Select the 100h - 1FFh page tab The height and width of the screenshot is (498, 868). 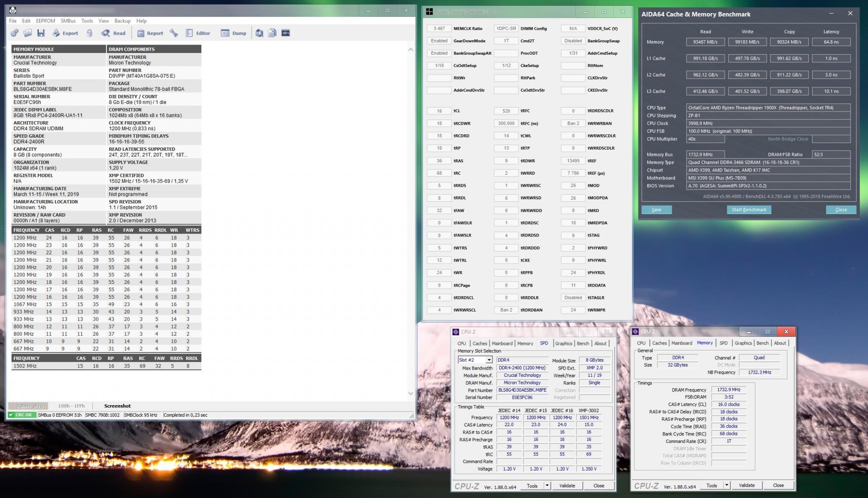pyautogui.click(x=71, y=406)
